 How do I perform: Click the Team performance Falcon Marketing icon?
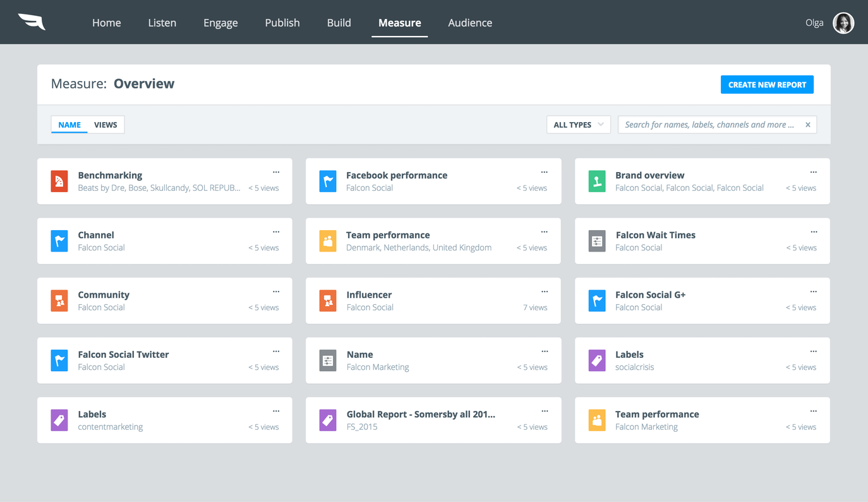(x=597, y=420)
